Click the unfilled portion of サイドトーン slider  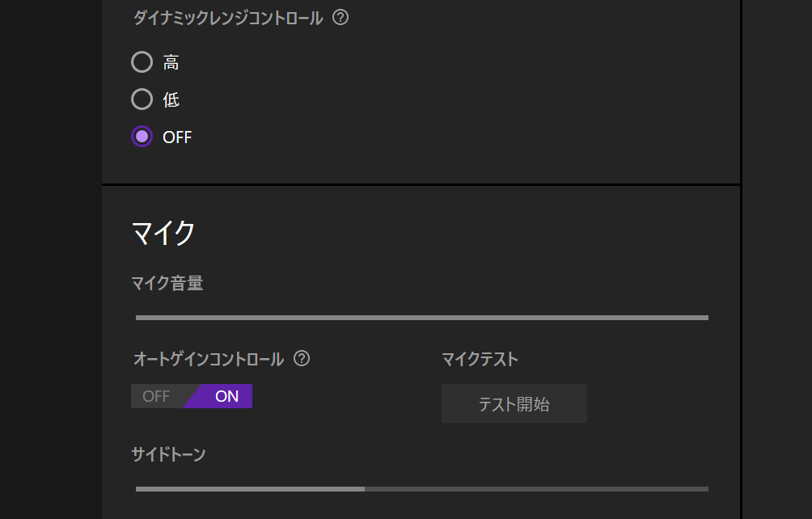pos(535,489)
